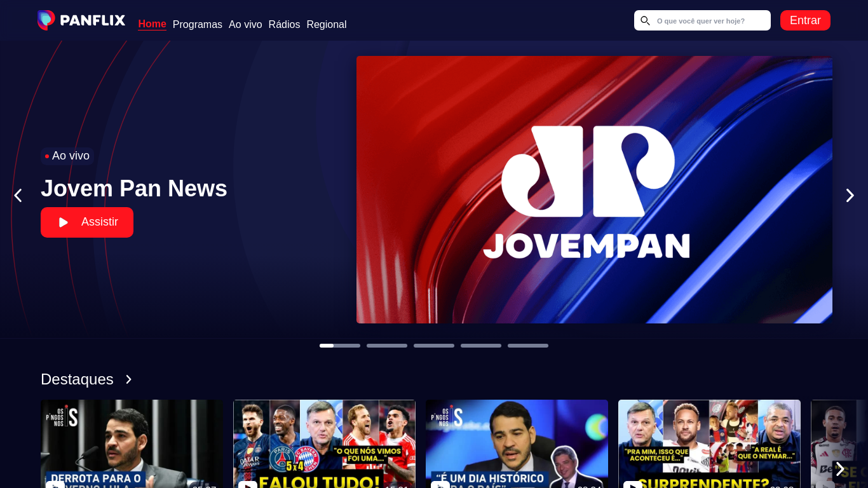Viewport: 868px width, 488px height.
Task: Open the Rádios section
Action: 284,24
